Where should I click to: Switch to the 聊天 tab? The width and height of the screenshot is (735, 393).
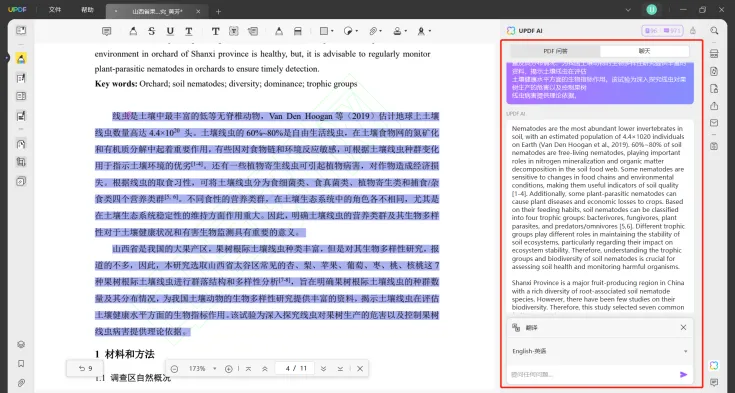pos(645,51)
